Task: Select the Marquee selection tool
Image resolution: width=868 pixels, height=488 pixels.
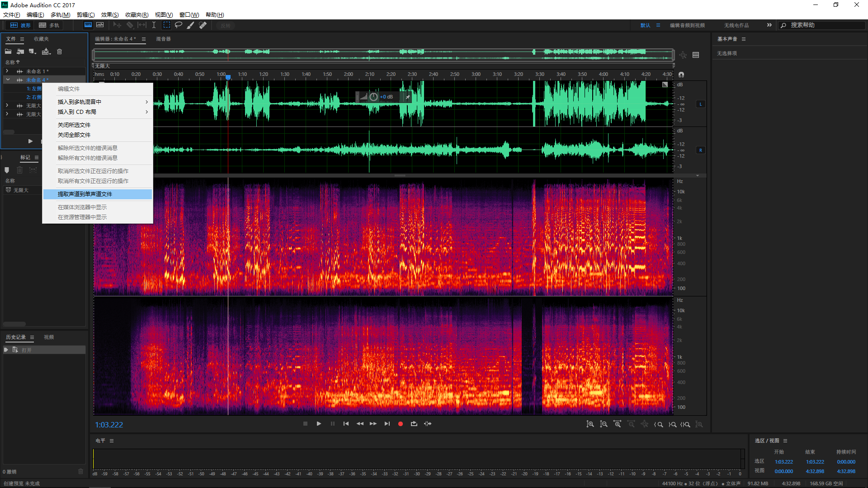Action: pyautogui.click(x=166, y=25)
